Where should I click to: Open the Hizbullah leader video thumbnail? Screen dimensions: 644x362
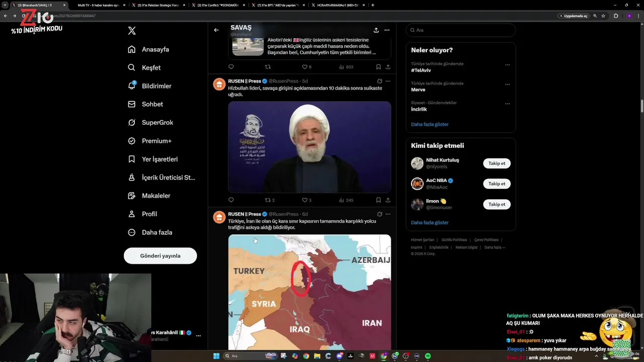pos(309,147)
